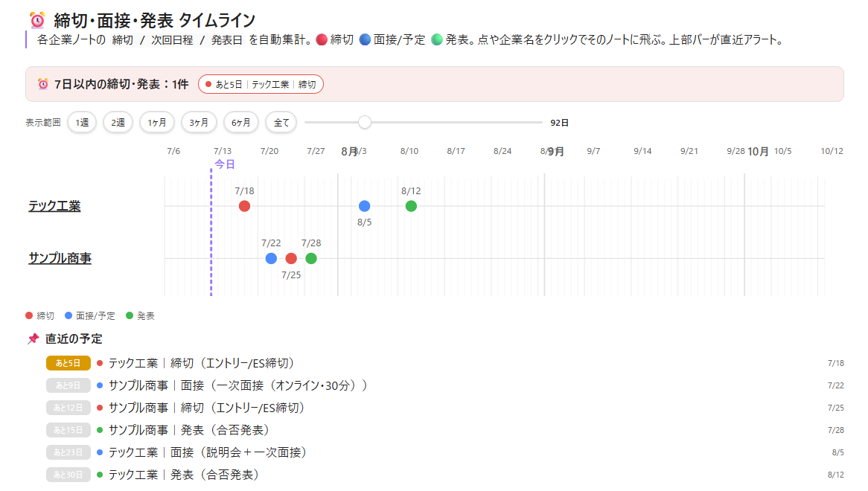Set display range to 2週
The image size is (868, 491).
(118, 122)
